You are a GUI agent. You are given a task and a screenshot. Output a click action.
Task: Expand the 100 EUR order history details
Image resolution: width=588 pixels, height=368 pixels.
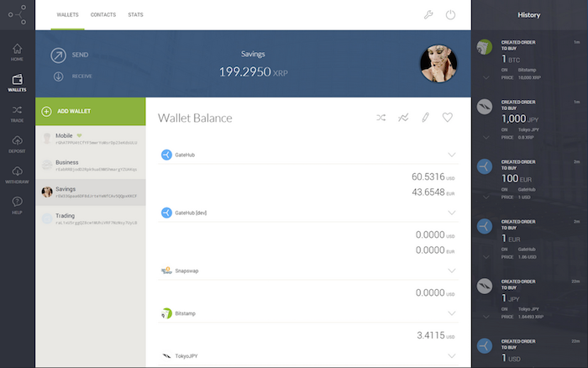tap(486, 197)
